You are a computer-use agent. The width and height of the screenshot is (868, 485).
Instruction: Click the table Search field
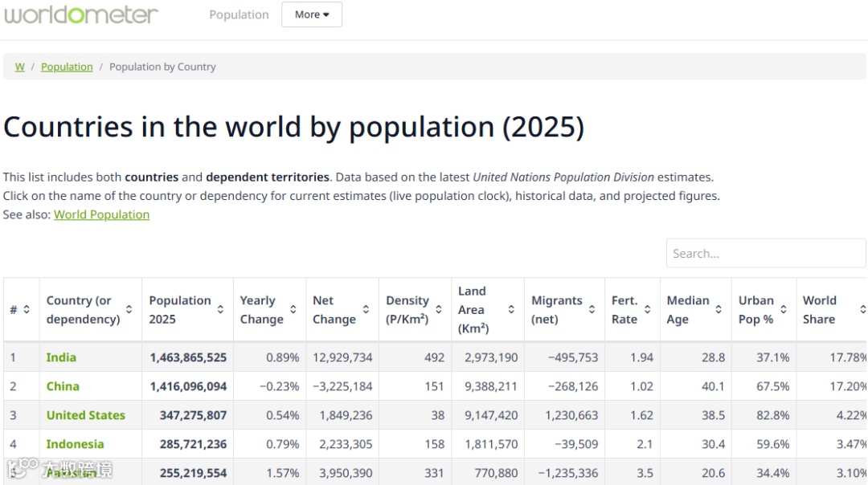pyautogui.click(x=765, y=254)
